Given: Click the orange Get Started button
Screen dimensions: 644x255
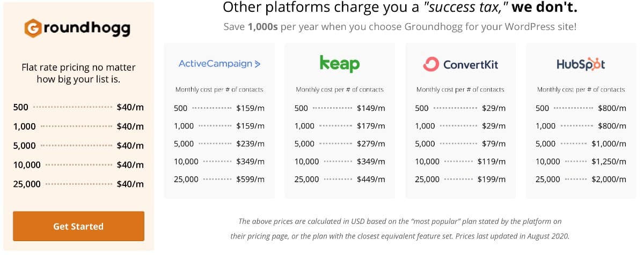Looking at the screenshot, I should [78, 226].
